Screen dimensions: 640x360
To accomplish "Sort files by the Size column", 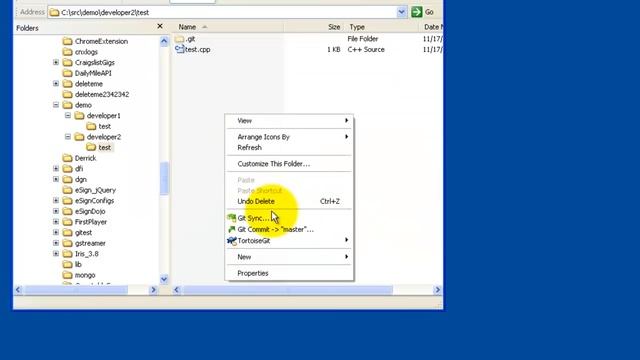I will pyautogui.click(x=314, y=27).
